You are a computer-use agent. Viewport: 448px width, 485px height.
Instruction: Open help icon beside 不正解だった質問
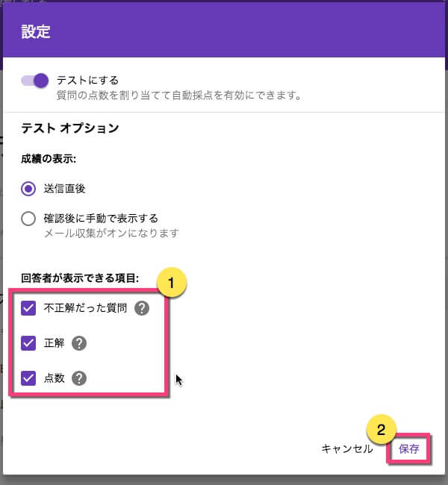142,308
